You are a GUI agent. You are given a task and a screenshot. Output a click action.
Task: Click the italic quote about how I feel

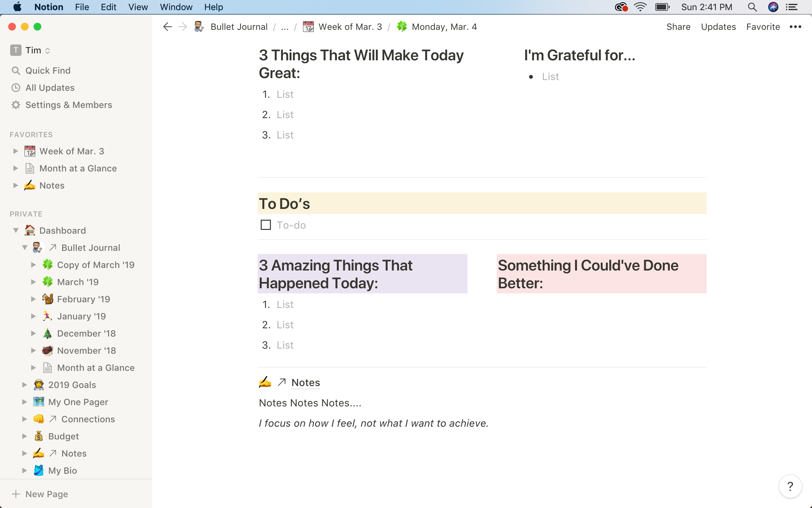click(x=373, y=423)
